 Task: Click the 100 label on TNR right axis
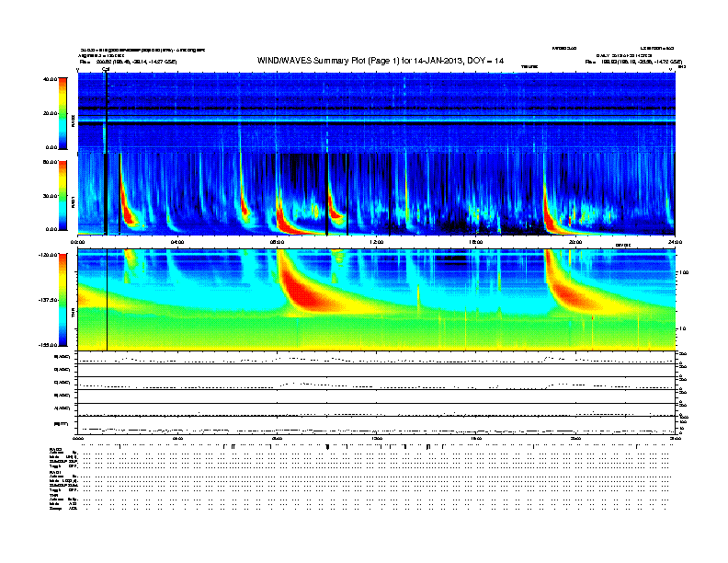point(684,272)
